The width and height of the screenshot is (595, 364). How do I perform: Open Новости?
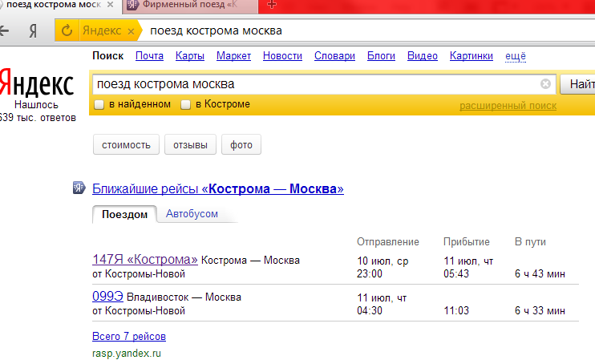pyautogui.click(x=282, y=56)
